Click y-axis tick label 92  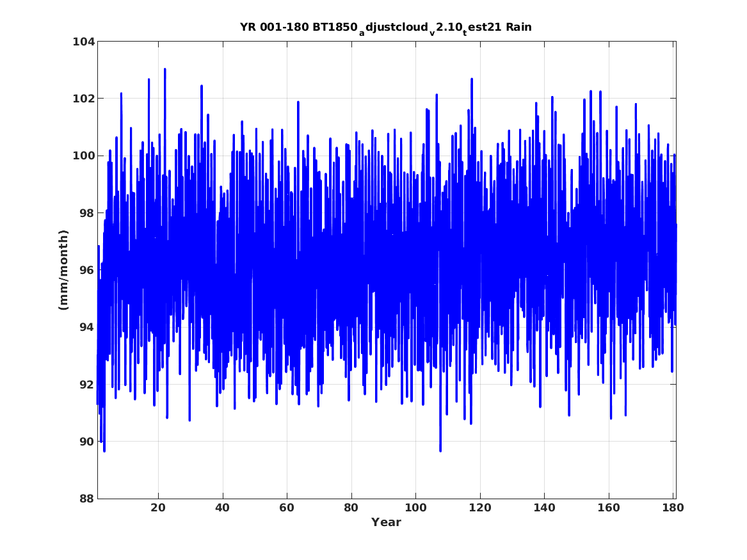coord(87,384)
